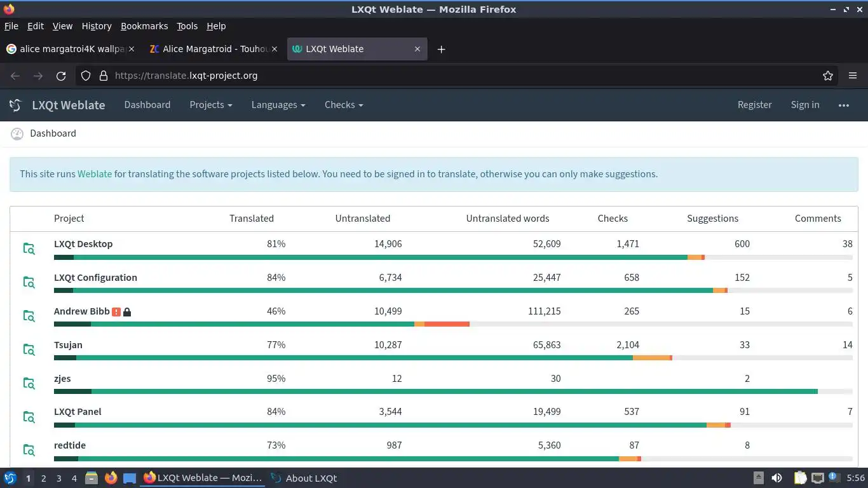Open browse icon for Tsujan row

click(29, 349)
